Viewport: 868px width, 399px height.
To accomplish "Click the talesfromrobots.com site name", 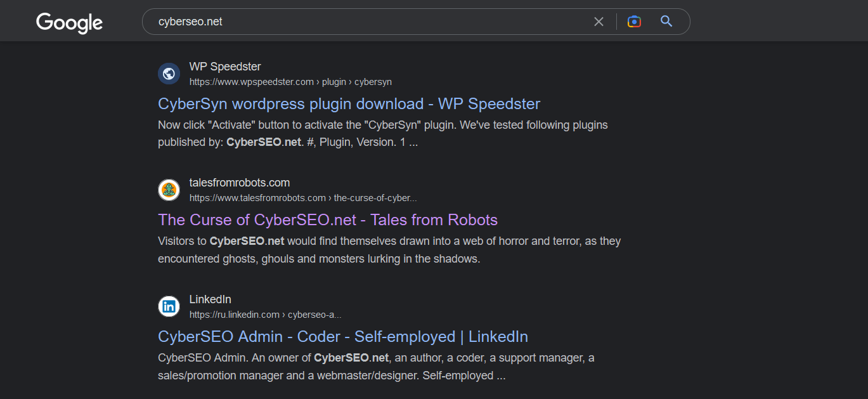I will coord(240,183).
